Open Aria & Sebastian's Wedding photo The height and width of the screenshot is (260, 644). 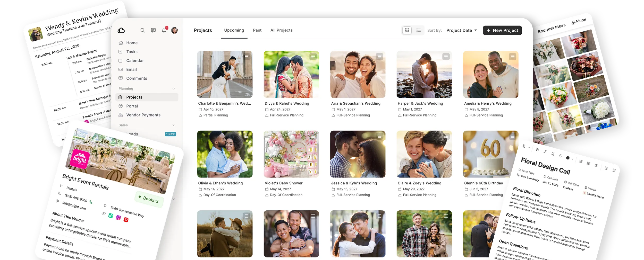(358, 74)
